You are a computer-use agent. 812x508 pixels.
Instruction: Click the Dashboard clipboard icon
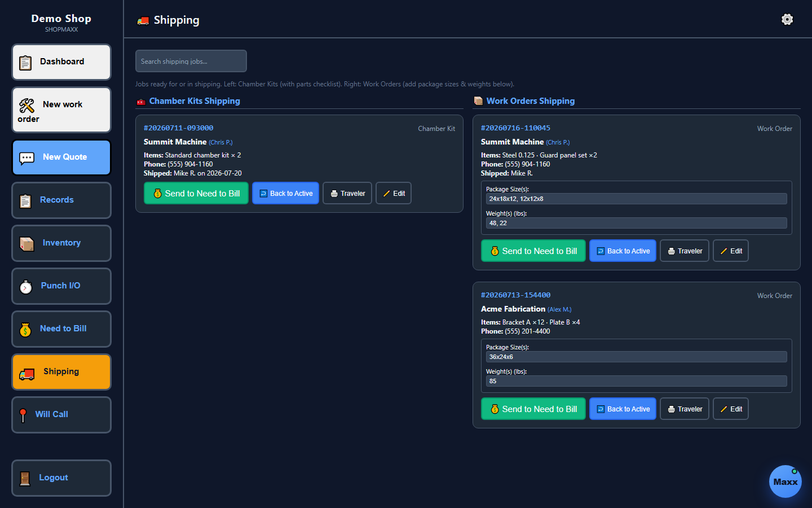click(x=25, y=63)
